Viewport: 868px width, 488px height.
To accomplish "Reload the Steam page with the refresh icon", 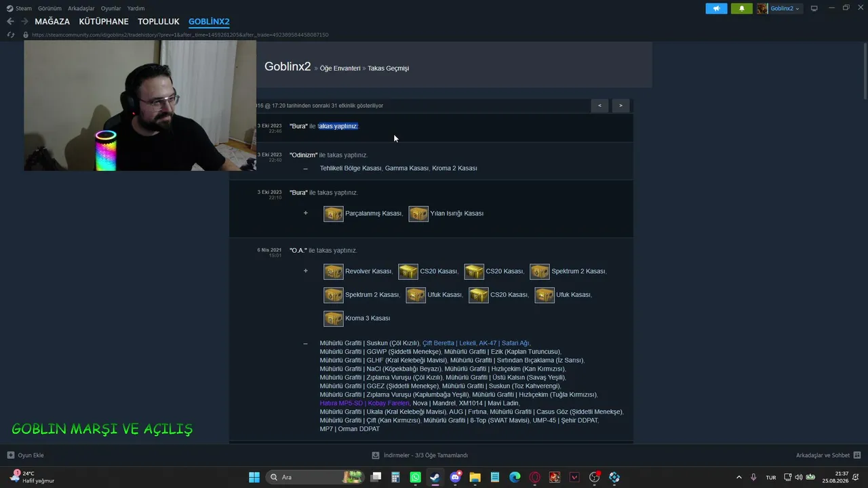I will tap(10, 35).
